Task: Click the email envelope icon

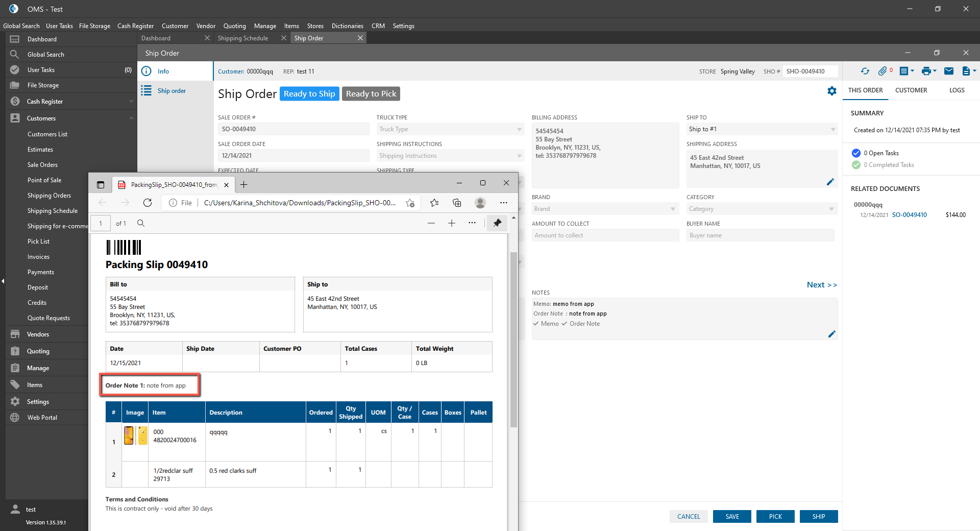Action: pos(948,71)
